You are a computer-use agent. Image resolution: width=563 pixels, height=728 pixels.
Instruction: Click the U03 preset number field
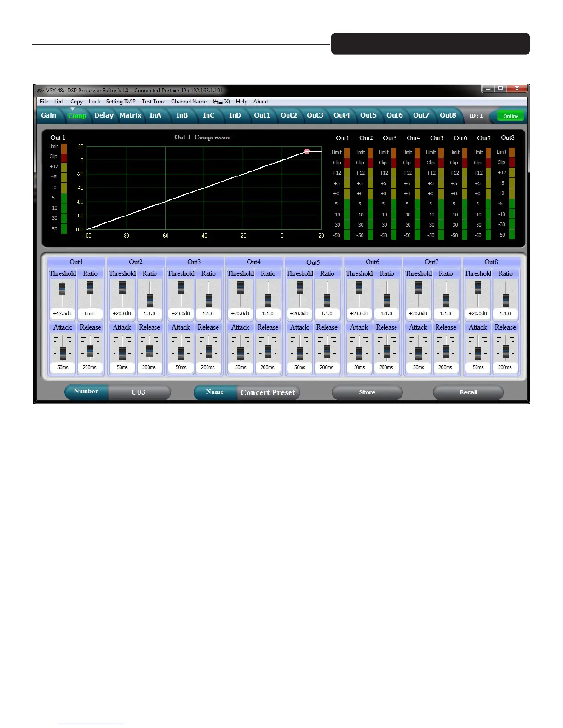tap(138, 392)
